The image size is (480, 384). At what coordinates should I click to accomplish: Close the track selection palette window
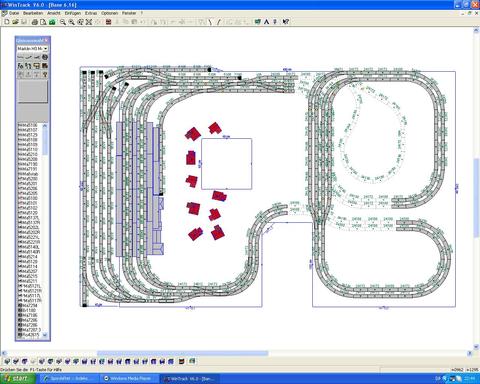(x=46, y=40)
